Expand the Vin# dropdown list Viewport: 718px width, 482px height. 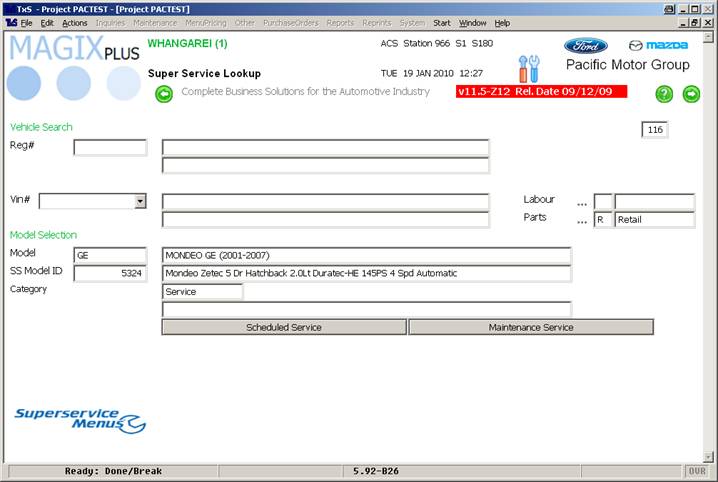(140, 201)
